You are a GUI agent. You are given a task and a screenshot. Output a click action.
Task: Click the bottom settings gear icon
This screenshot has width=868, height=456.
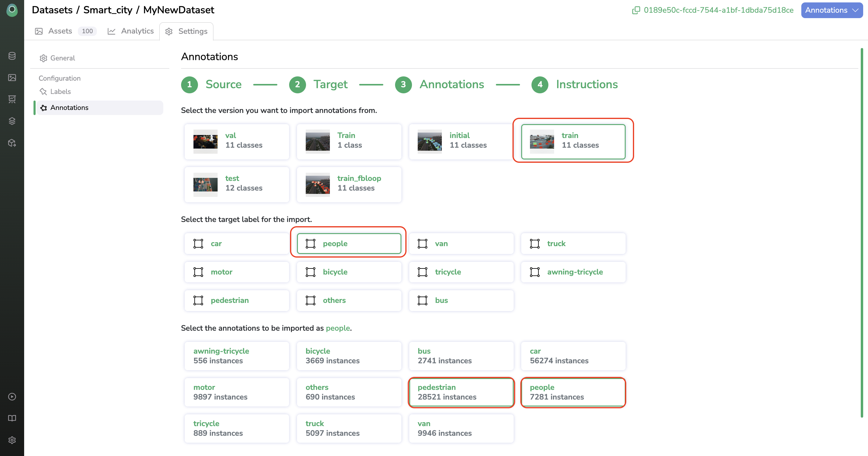click(12, 440)
